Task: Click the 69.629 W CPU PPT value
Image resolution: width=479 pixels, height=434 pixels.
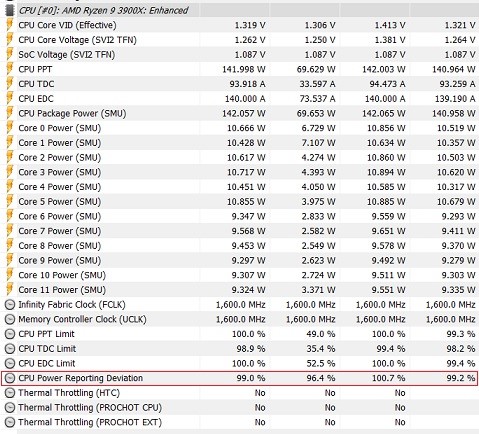Action: point(316,69)
